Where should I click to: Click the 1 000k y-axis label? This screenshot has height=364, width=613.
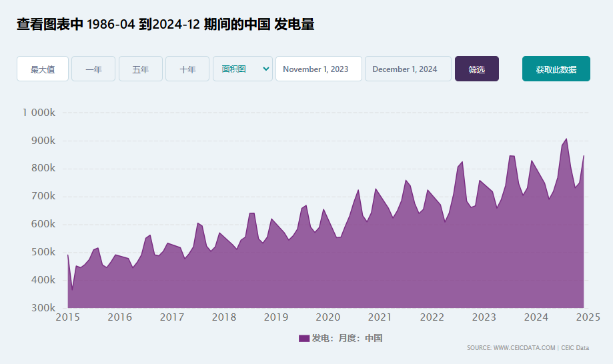click(x=39, y=113)
